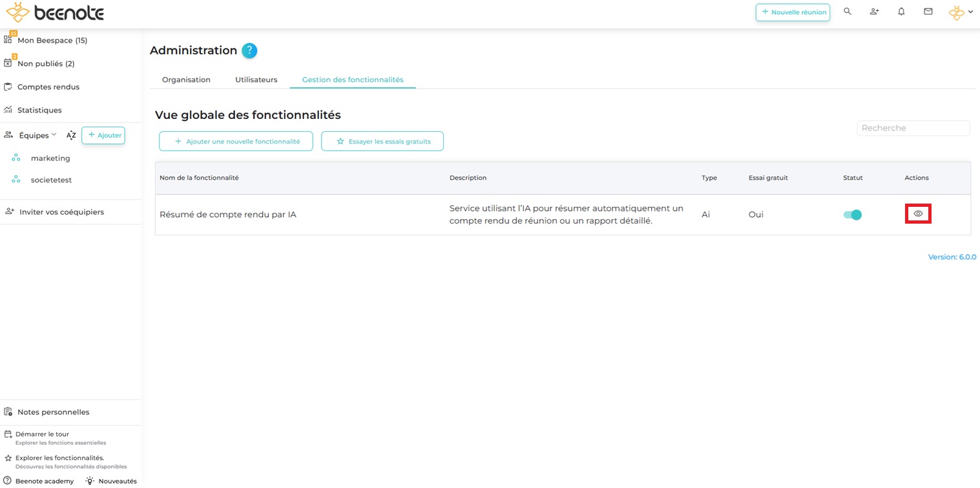This screenshot has height=488, width=980.
Task: Open the mail envelope icon
Action: [928, 12]
